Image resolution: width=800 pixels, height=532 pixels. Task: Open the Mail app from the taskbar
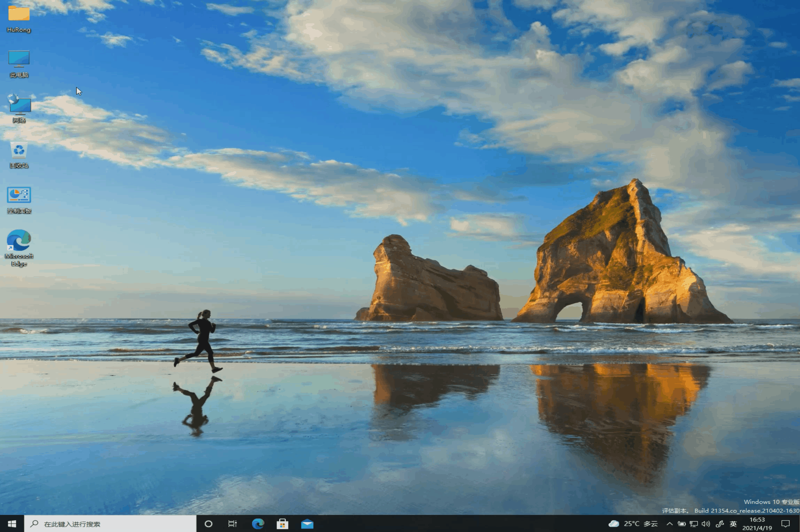307,524
